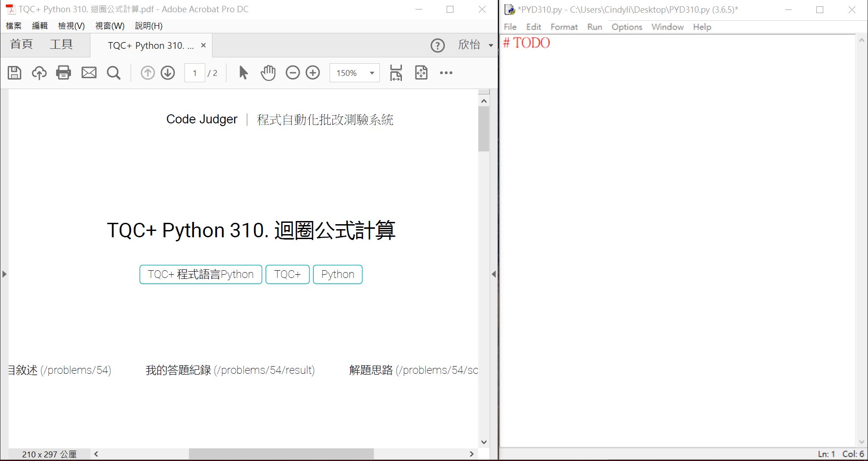Click the 210 x 297 公厘 page size
Screen dimensions: 868x461
tap(49, 454)
